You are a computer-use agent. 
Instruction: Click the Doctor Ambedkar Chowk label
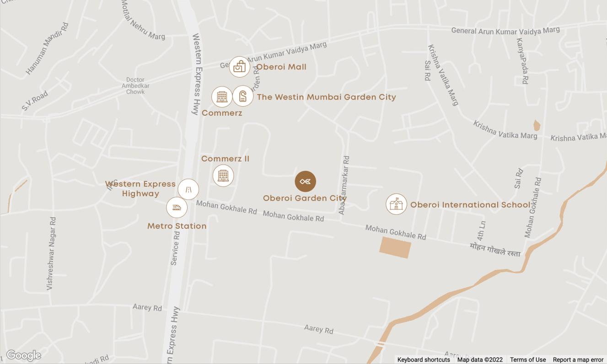[x=135, y=86]
